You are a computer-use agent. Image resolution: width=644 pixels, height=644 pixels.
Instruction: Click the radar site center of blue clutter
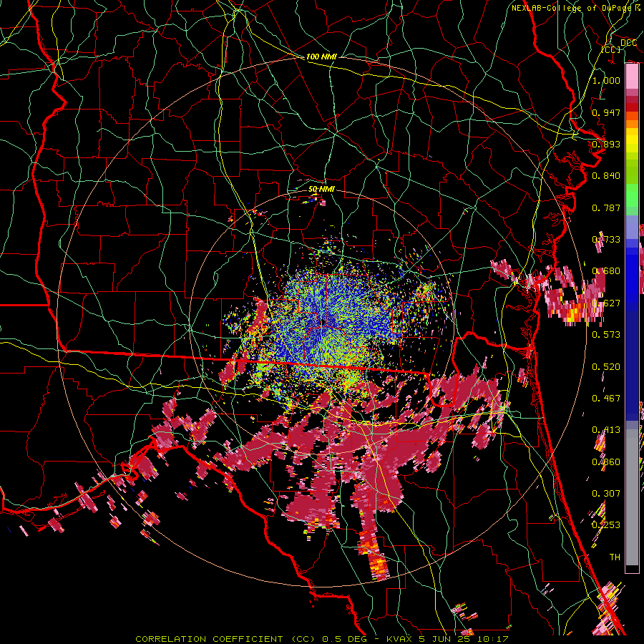[324, 321]
